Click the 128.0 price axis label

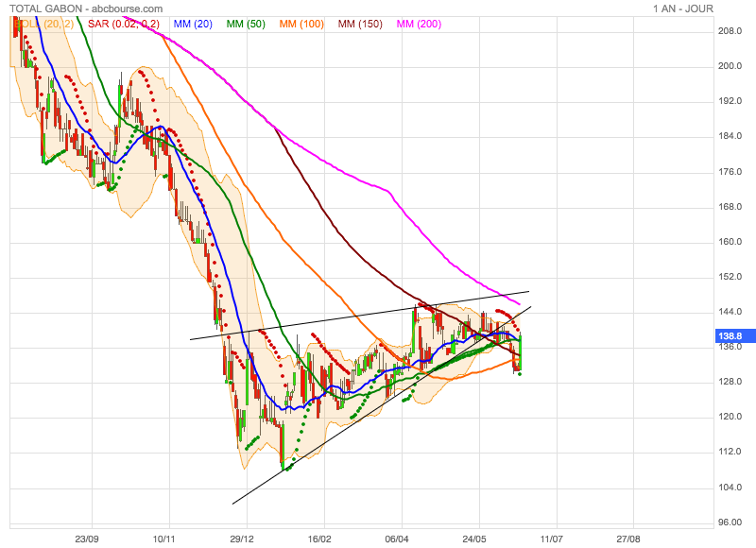coord(730,382)
